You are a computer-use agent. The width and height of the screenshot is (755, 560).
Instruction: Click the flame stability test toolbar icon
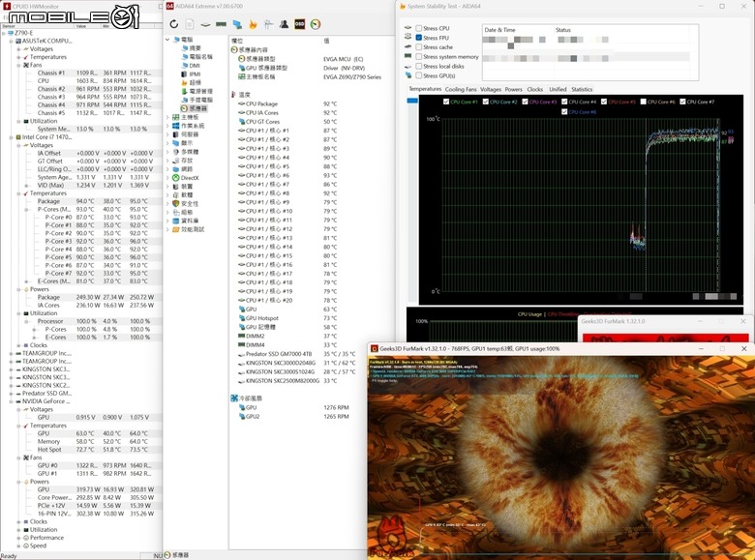pos(253,24)
